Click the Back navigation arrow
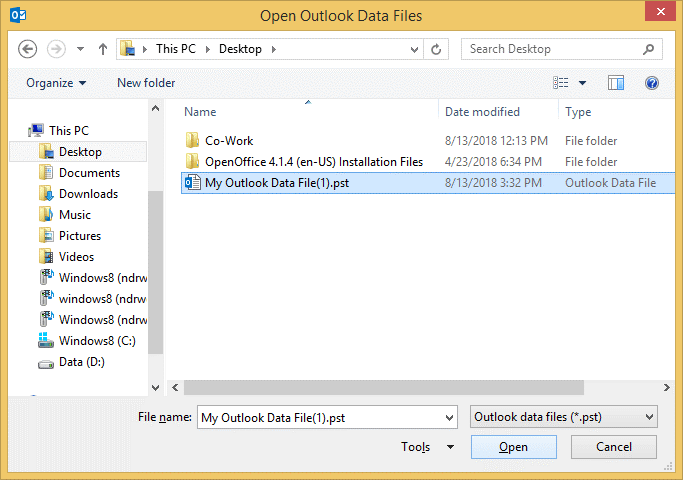This screenshot has height=480, width=683. pos(28,48)
